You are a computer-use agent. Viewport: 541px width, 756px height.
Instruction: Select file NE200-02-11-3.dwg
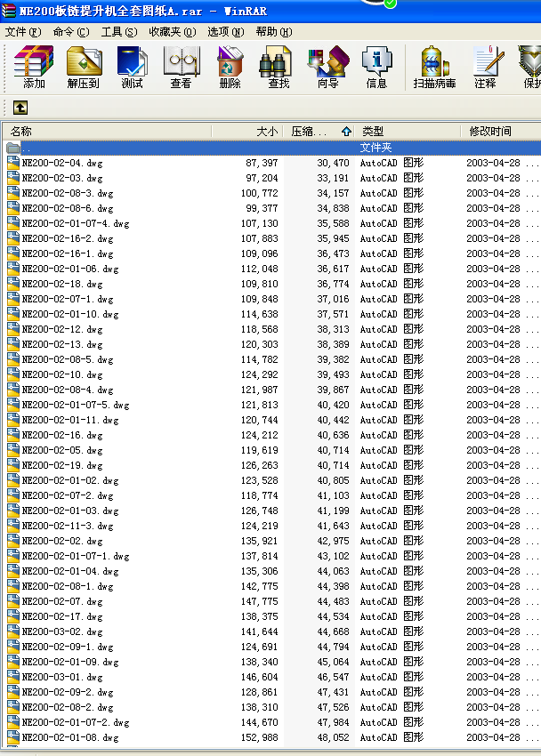68,526
